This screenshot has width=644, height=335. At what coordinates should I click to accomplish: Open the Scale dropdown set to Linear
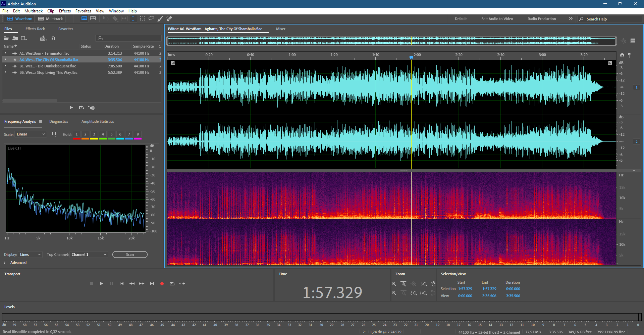coord(31,134)
